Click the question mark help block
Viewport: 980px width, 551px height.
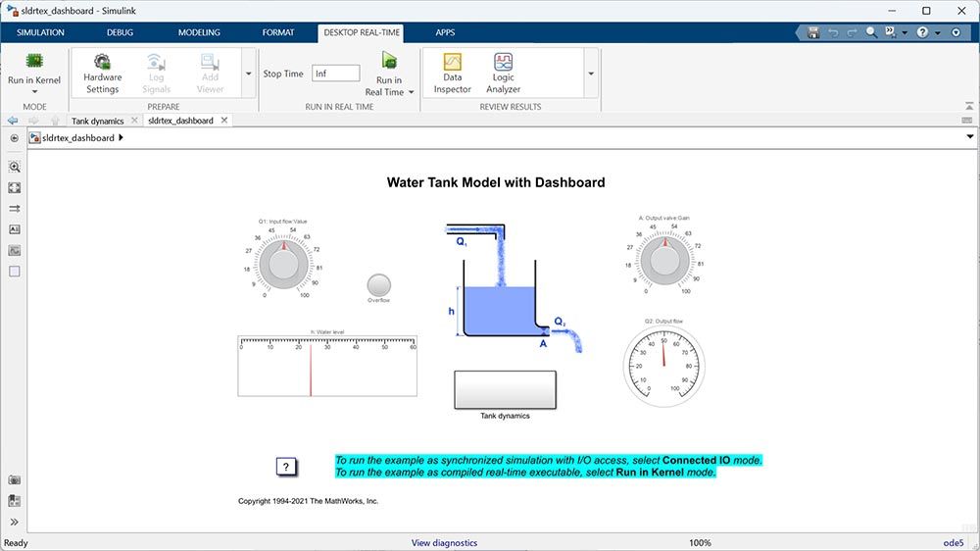285,467
